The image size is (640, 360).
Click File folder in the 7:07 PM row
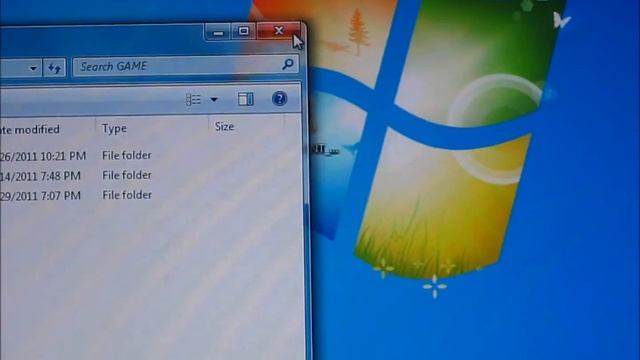click(127, 195)
